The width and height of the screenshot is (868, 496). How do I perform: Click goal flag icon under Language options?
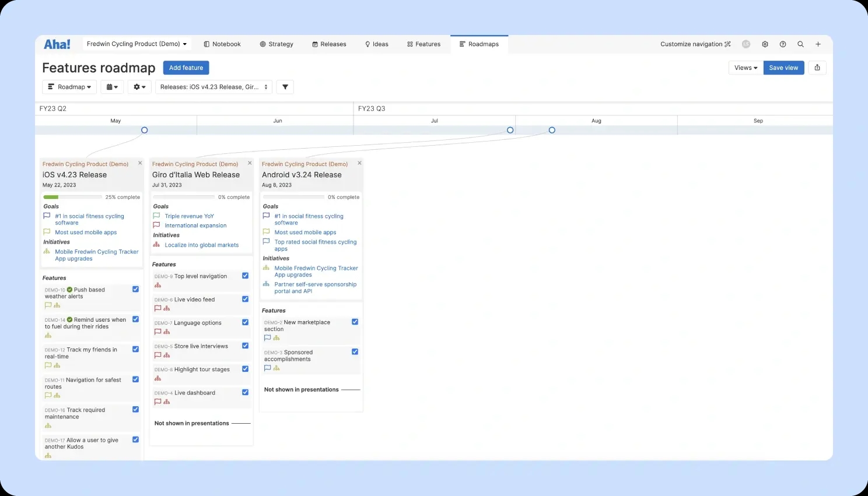coord(157,332)
